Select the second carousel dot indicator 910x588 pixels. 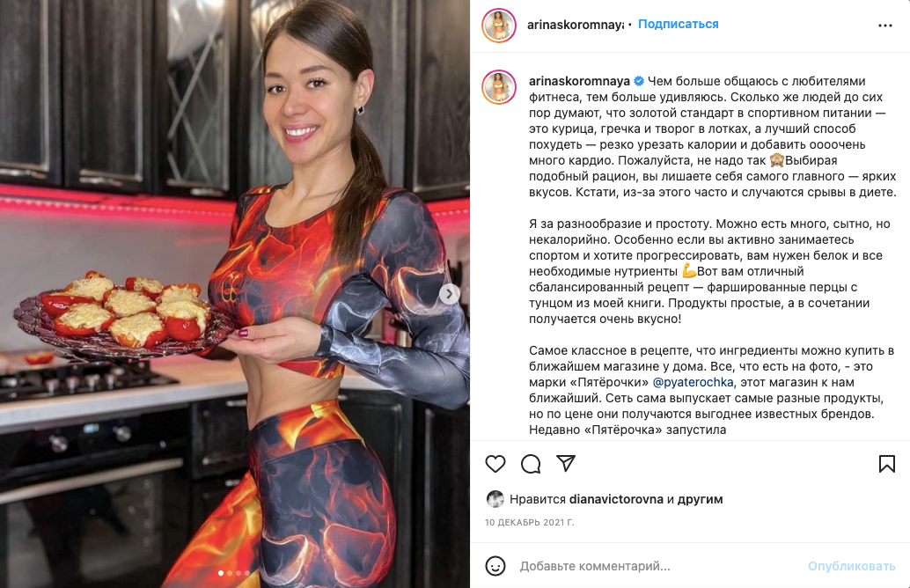click(x=230, y=573)
